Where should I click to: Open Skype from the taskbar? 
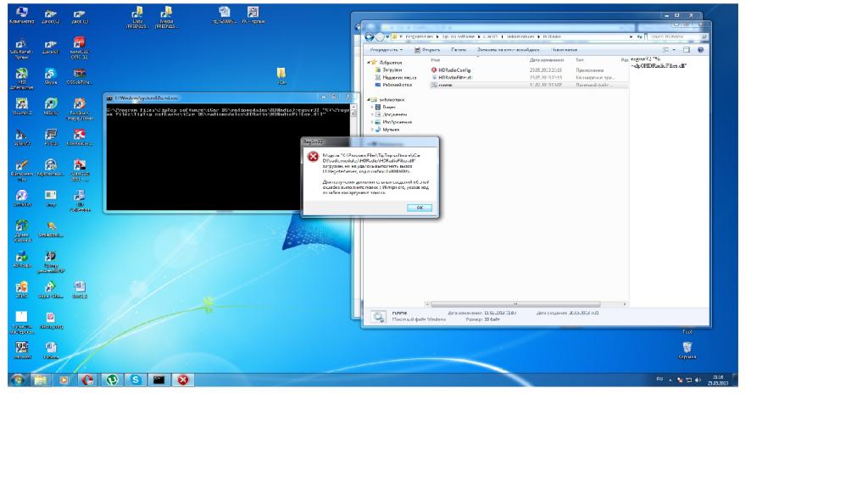point(135,380)
